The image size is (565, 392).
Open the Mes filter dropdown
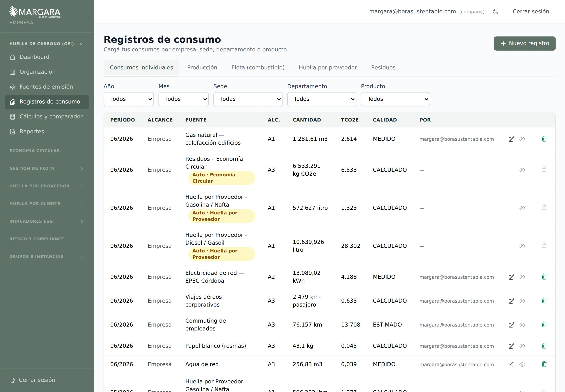[183, 99]
